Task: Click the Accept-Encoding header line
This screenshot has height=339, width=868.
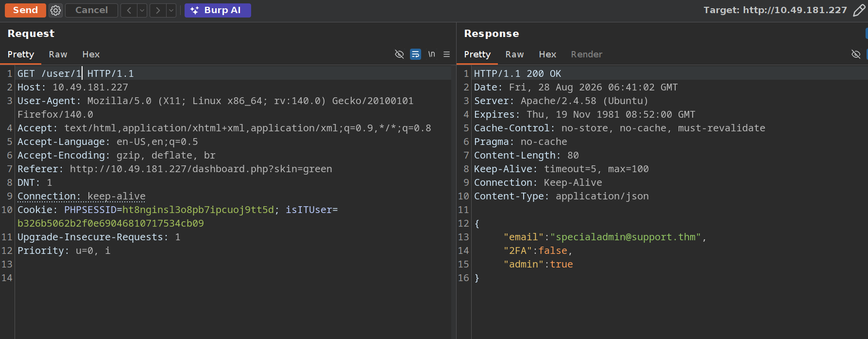Action: click(117, 155)
